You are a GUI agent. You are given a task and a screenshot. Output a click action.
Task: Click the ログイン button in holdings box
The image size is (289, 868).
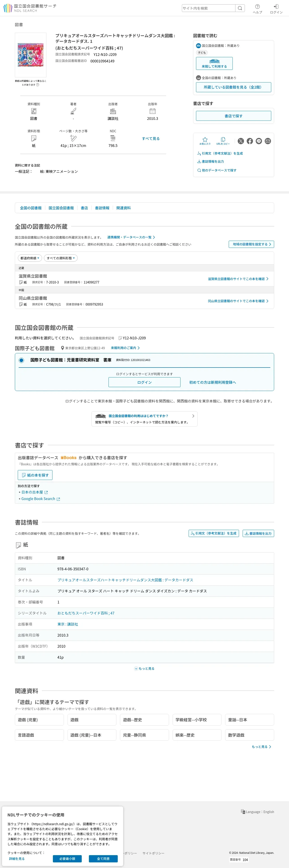[144, 382]
